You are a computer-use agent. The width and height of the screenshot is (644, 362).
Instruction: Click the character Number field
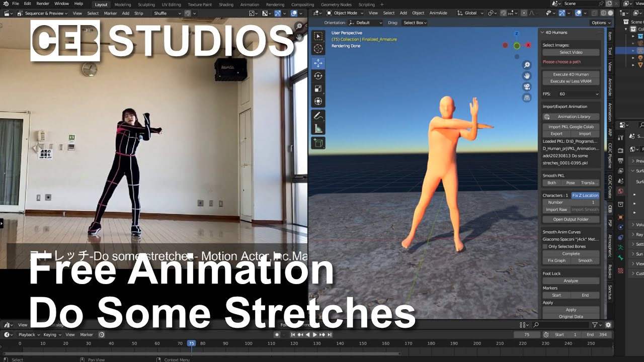click(571, 203)
